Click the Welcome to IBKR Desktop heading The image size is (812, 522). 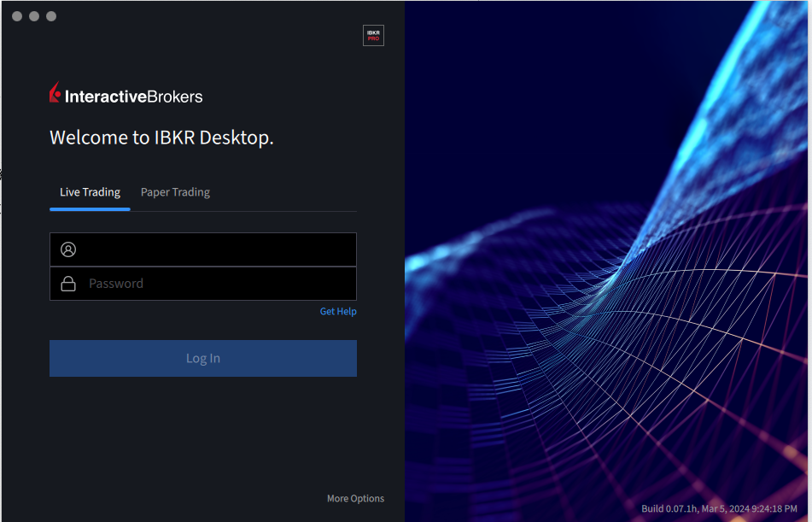coord(161,138)
